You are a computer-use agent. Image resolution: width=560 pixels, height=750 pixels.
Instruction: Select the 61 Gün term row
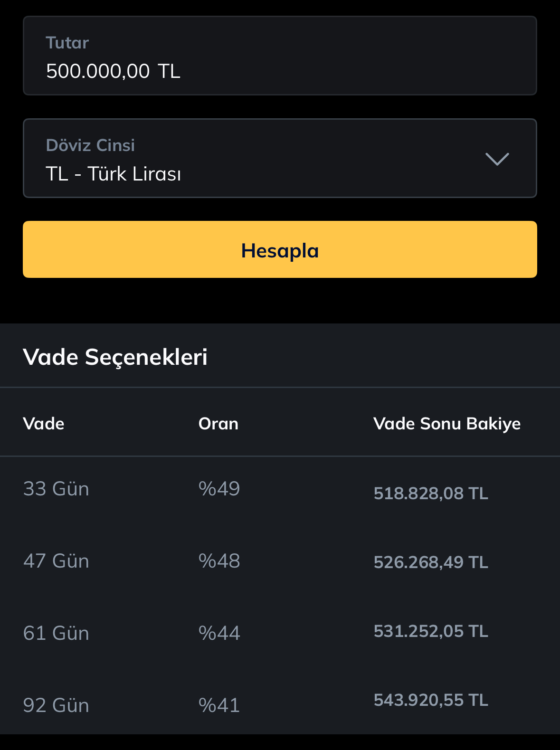click(280, 632)
